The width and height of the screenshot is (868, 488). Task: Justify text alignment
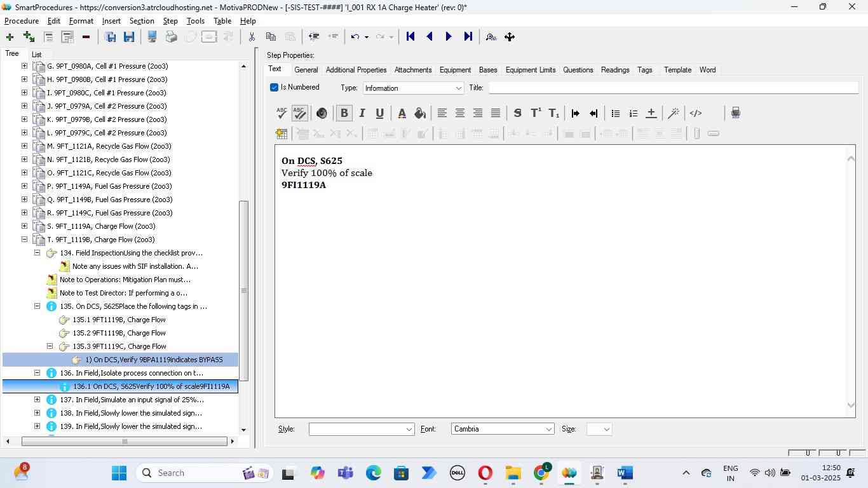coord(496,113)
